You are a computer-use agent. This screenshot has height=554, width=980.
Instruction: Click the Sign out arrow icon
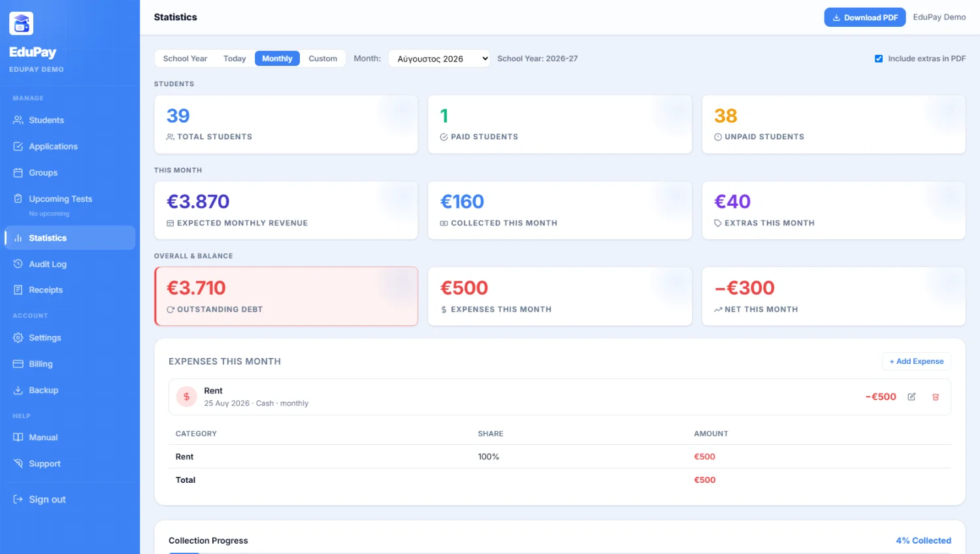(18, 499)
